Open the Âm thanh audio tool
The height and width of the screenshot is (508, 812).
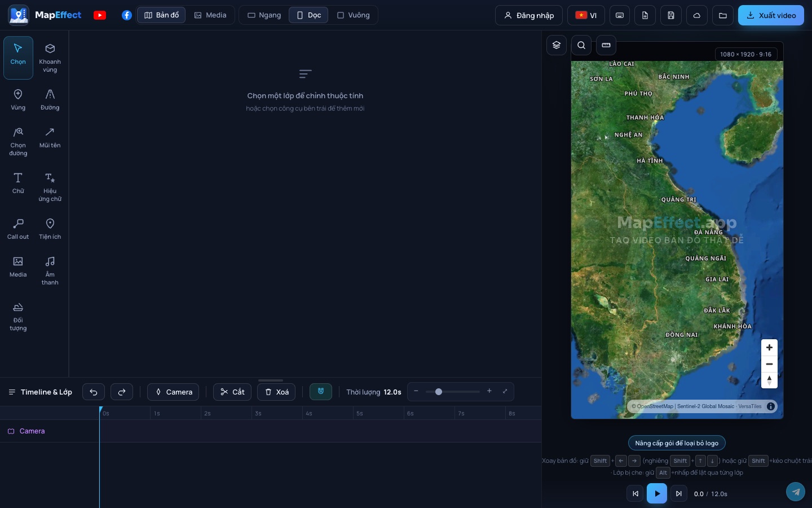tap(50, 270)
